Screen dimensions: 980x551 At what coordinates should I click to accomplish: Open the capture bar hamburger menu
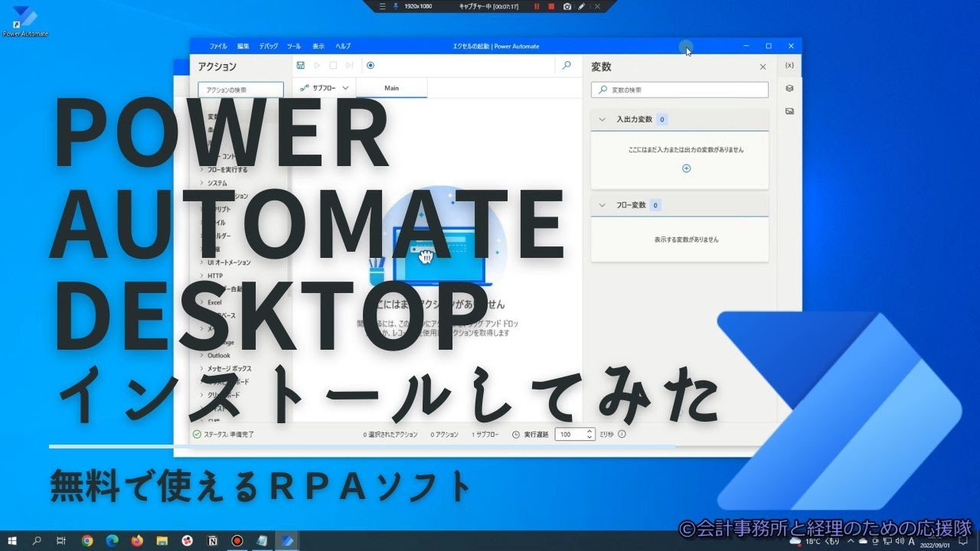383,6
